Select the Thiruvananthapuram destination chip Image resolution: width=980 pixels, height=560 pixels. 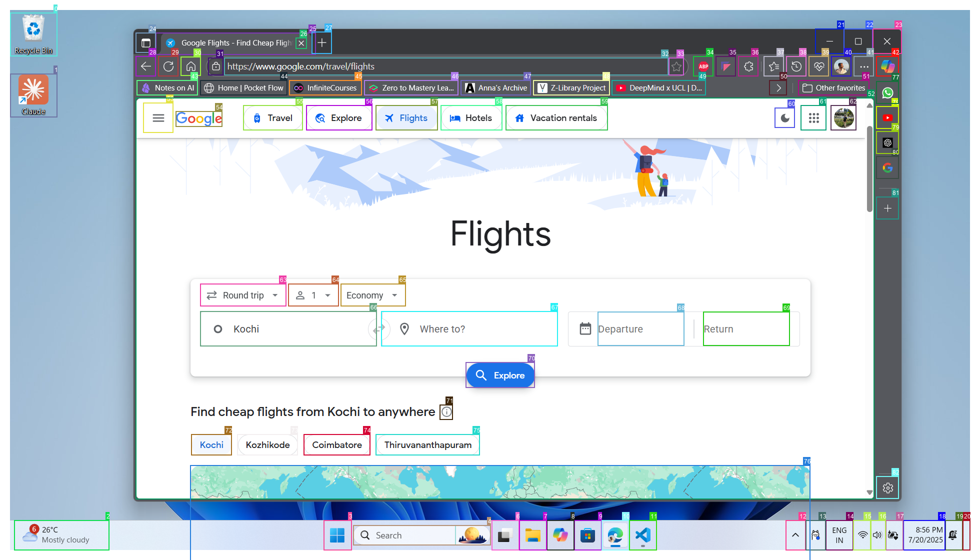pos(427,444)
